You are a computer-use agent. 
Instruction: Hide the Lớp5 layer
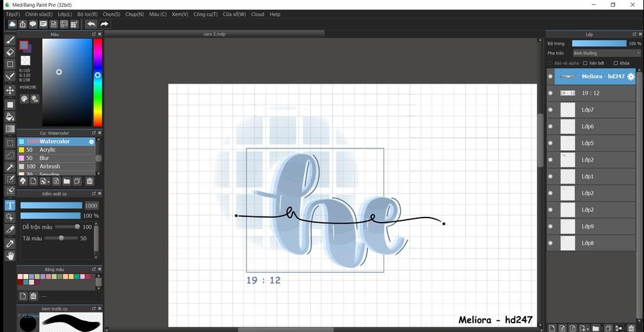point(550,143)
